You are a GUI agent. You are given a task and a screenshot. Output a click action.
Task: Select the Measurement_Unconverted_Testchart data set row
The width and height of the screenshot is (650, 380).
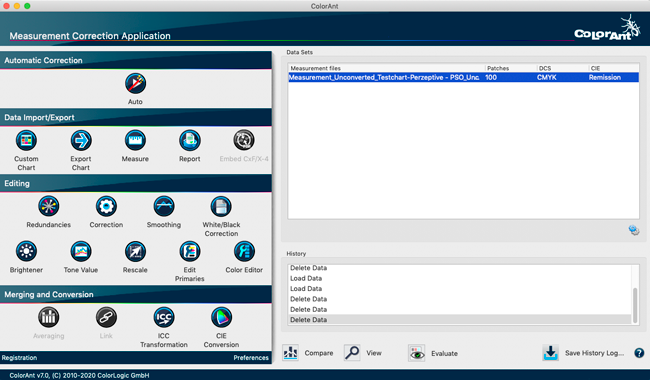coord(463,77)
